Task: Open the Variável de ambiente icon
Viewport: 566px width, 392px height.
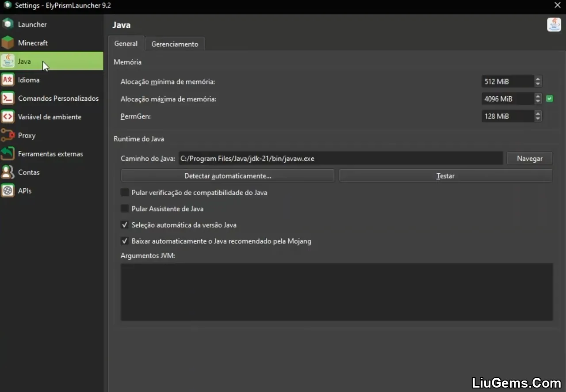Action: [x=8, y=117]
